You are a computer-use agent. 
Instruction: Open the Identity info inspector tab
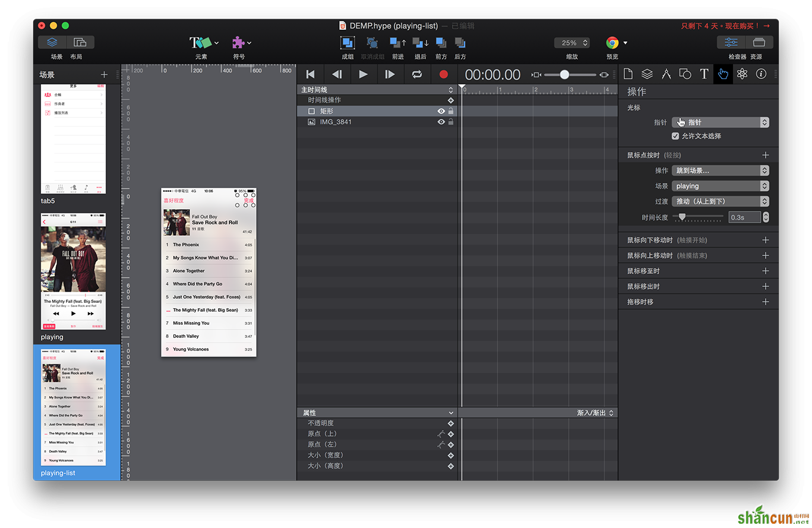[x=761, y=74]
